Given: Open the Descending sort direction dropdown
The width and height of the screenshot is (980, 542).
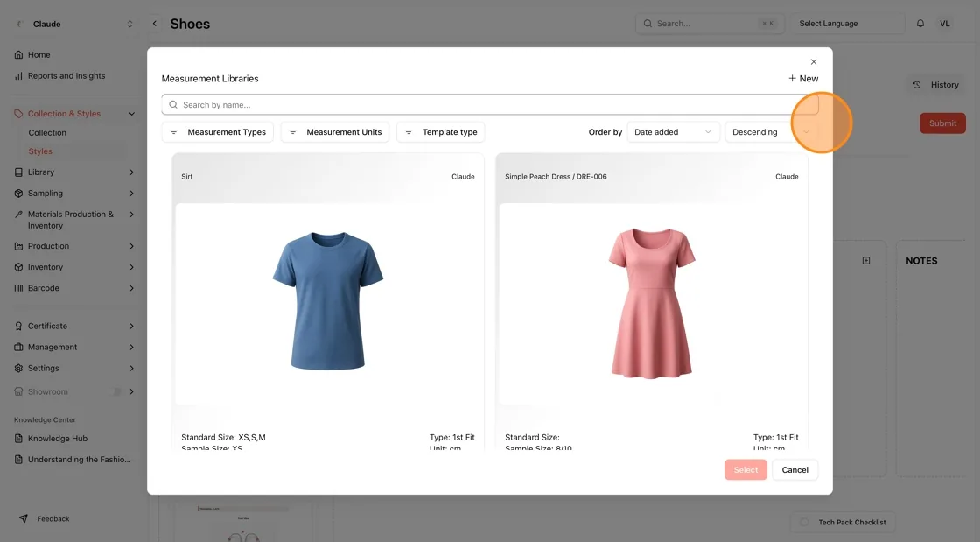Looking at the screenshot, I should pyautogui.click(x=771, y=132).
